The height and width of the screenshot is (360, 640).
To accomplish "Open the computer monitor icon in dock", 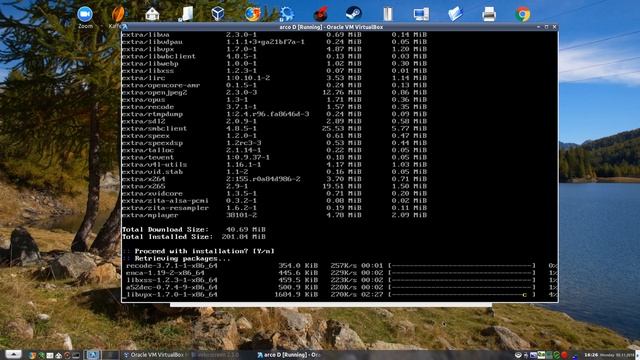I will pos(421,14).
